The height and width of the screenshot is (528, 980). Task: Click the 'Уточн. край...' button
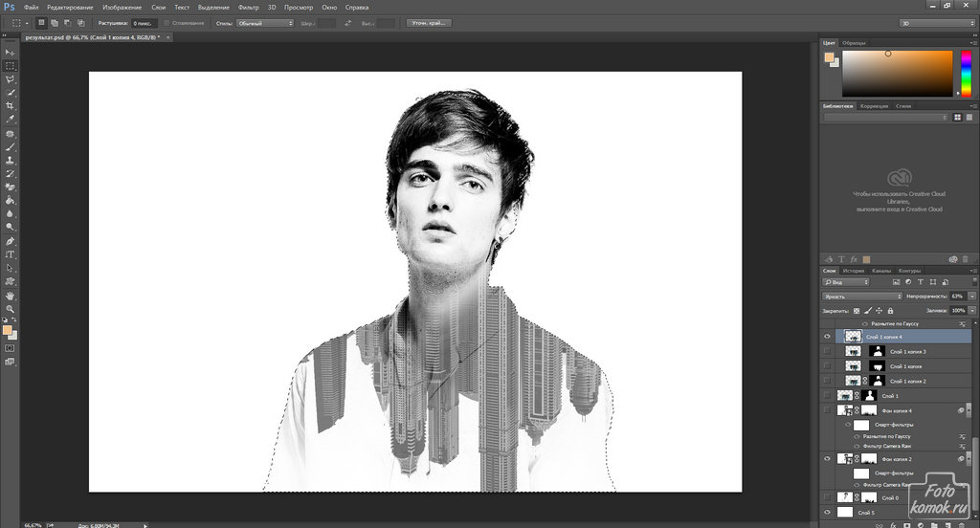428,22
